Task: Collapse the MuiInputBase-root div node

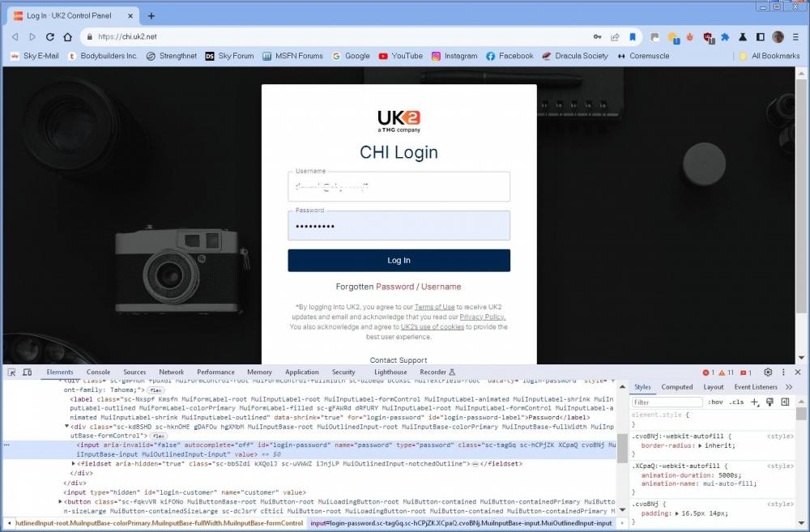Action: tap(68, 427)
